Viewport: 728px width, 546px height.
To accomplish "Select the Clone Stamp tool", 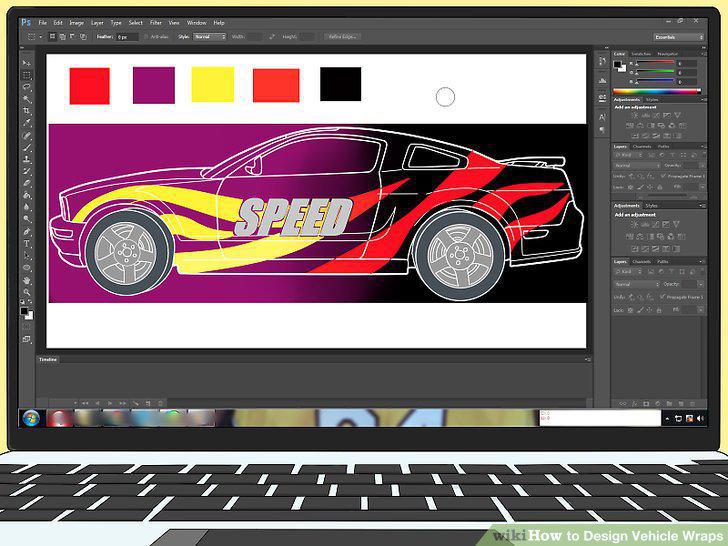I will click(x=27, y=160).
